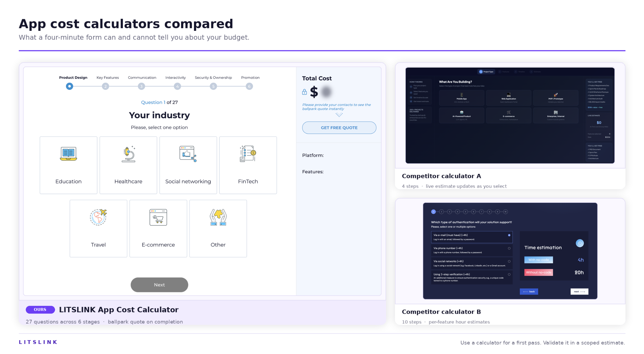The image size is (644, 354).
Task: Select Via phone number option in calculator B
Action: tap(472, 250)
